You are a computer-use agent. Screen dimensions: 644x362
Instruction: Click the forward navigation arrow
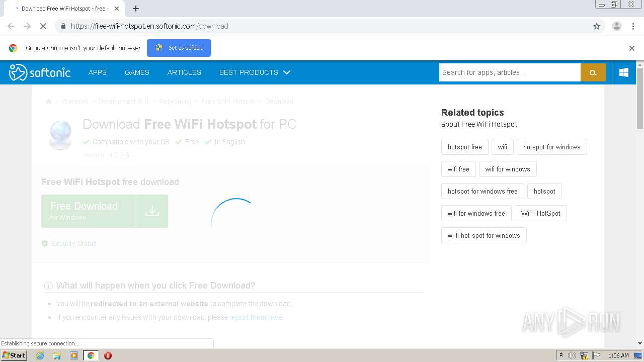point(27,26)
